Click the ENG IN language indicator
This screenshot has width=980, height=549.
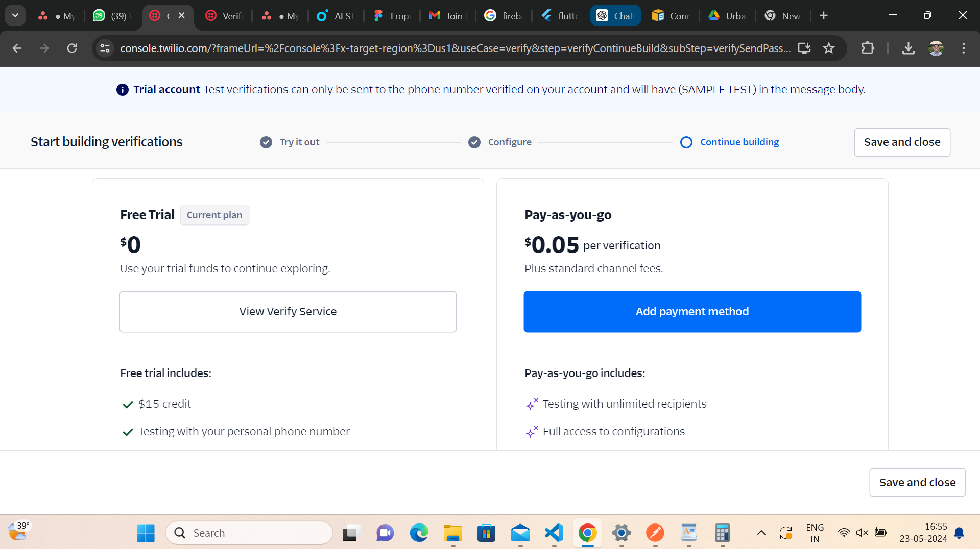(815, 533)
